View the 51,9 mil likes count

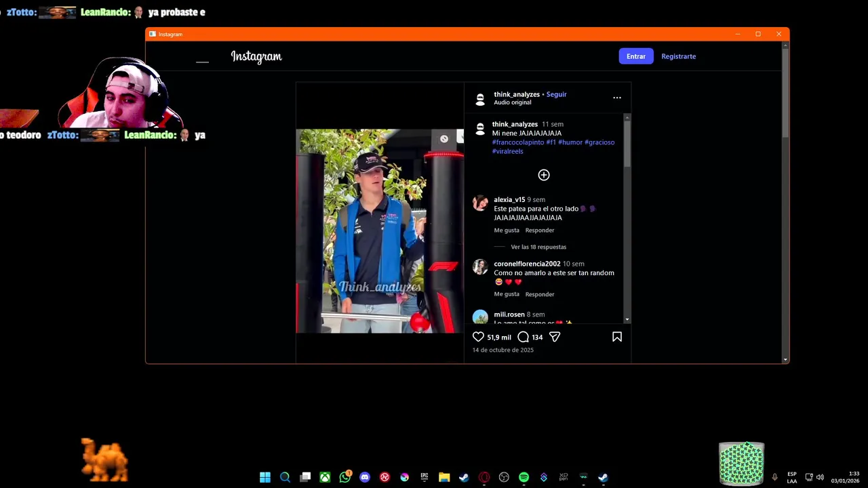point(499,338)
